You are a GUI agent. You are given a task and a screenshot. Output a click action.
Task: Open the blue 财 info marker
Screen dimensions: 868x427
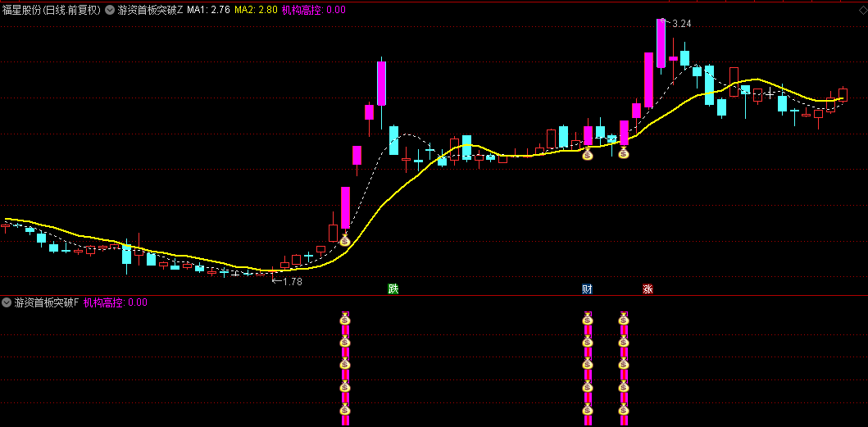pyautogui.click(x=588, y=288)
